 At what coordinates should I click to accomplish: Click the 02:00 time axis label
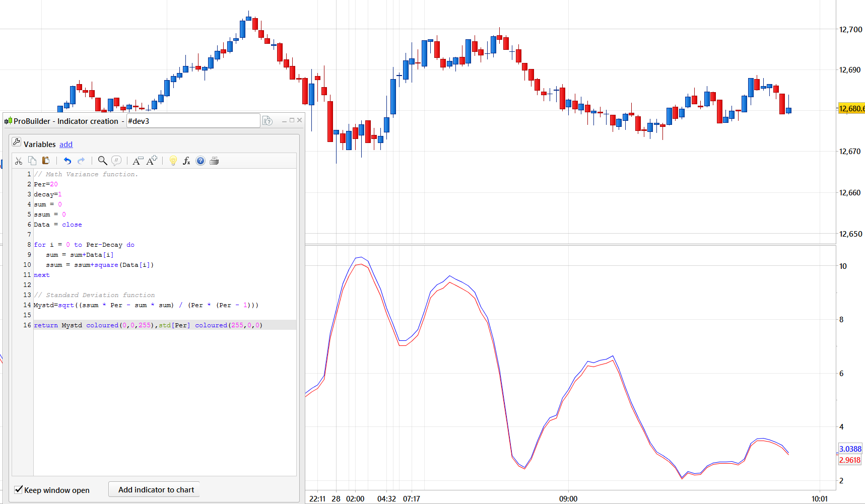(x=355, y=498)
